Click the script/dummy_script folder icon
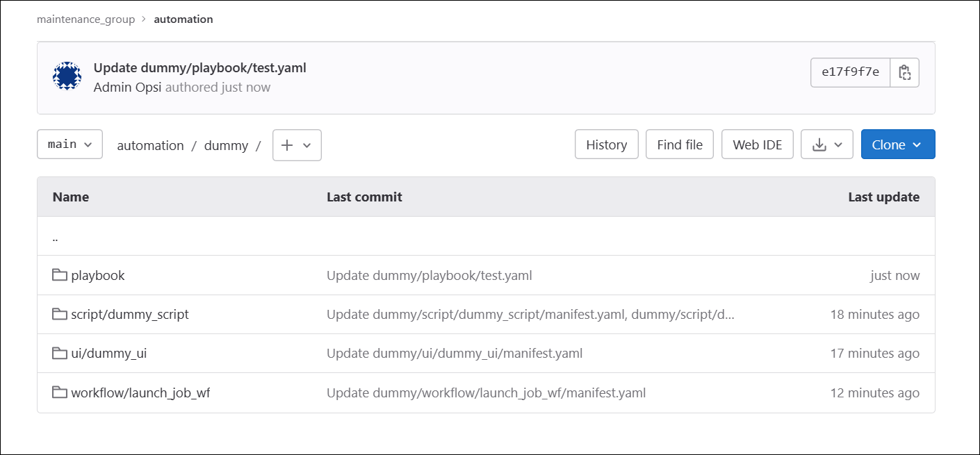Screen dimensions: 980x455 (x=60, y=314)
